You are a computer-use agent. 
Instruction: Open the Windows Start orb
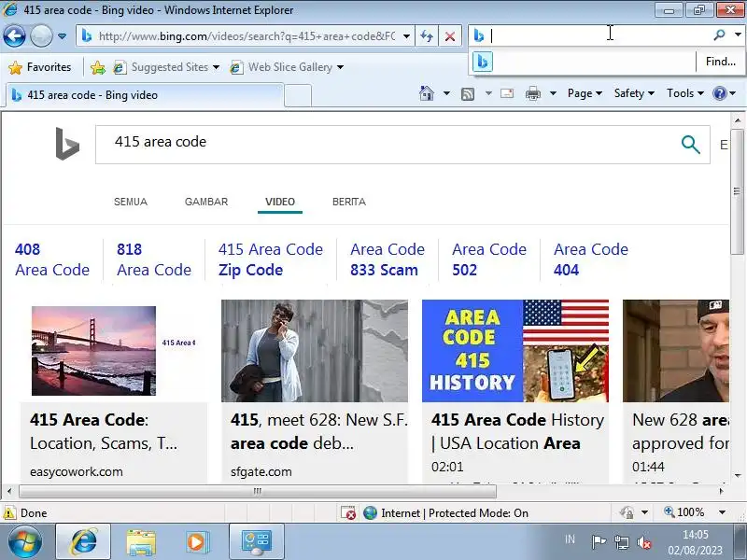point(25,541)
